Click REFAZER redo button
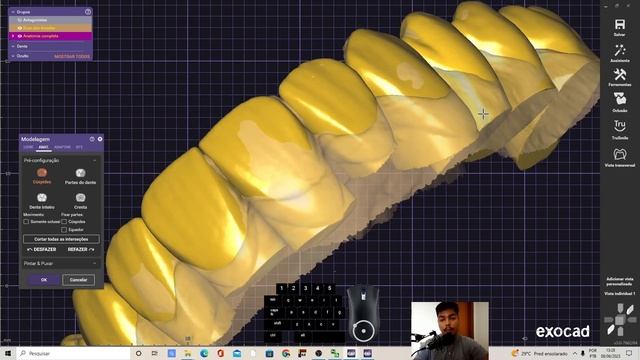 click(80, 249)
